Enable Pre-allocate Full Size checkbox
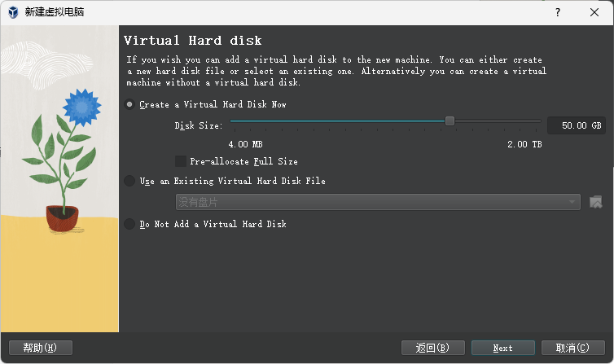614x364 pixels. (x=181, y=161)
